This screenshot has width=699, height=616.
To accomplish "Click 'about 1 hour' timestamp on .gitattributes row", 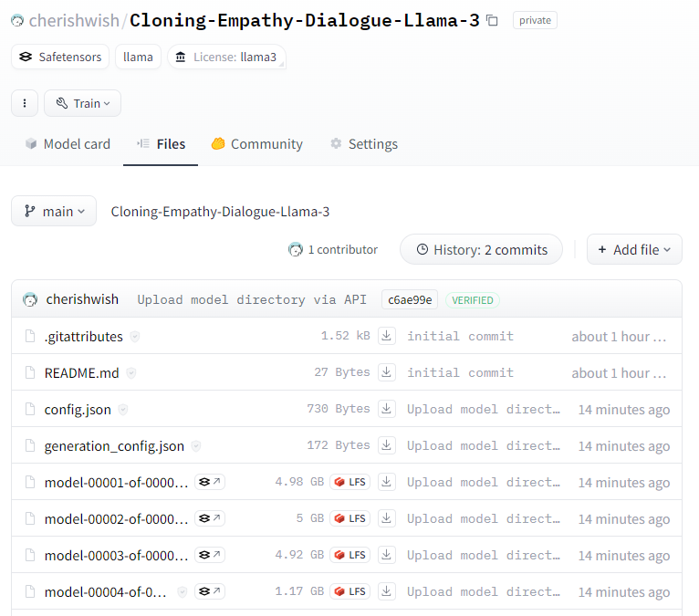I will pyautogui.click(x=619, y=337).
